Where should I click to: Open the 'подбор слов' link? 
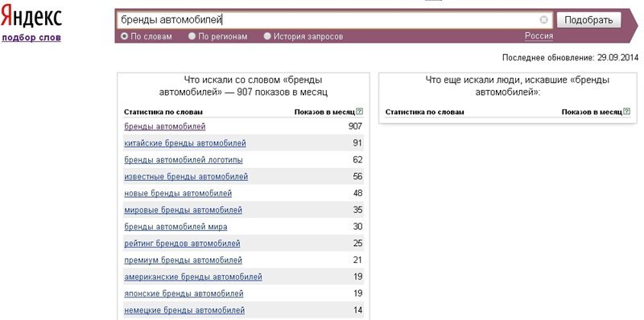(31, 38)
